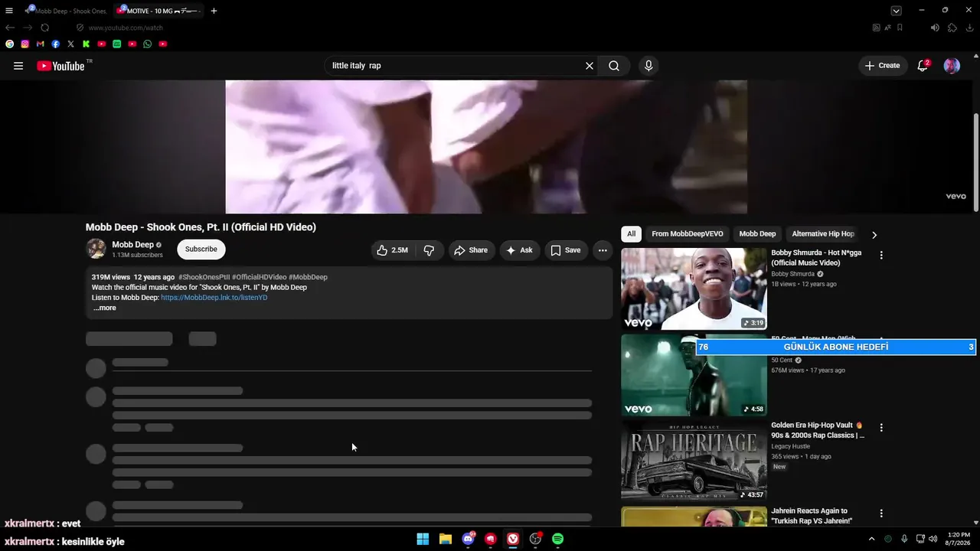Open #ShookOnesPtII hashtag
980x551 pixels.
click(204, 277)
